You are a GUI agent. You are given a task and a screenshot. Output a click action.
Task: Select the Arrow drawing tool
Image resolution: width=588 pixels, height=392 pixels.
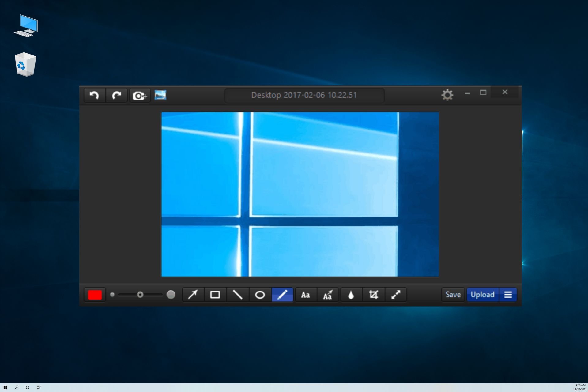pyautogui.click(x=193, y=295)
